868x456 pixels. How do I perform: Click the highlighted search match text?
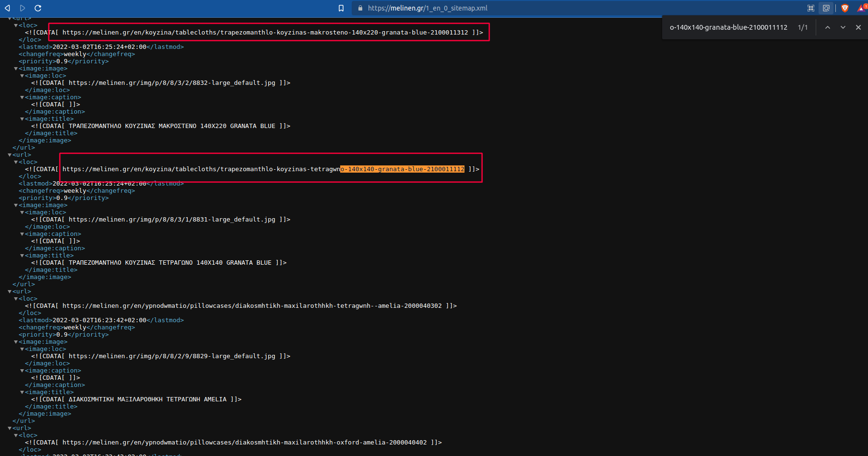402,169
